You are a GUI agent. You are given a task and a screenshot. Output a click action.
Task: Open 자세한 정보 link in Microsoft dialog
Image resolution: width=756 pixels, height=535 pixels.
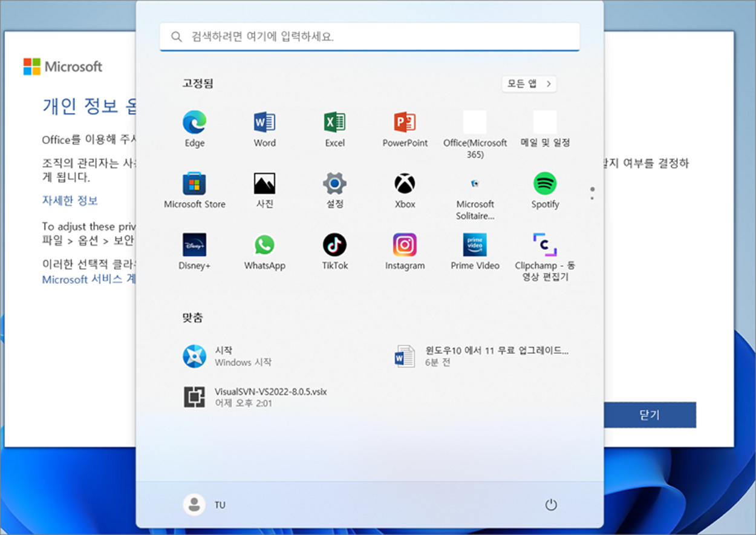tap(70, 200)
